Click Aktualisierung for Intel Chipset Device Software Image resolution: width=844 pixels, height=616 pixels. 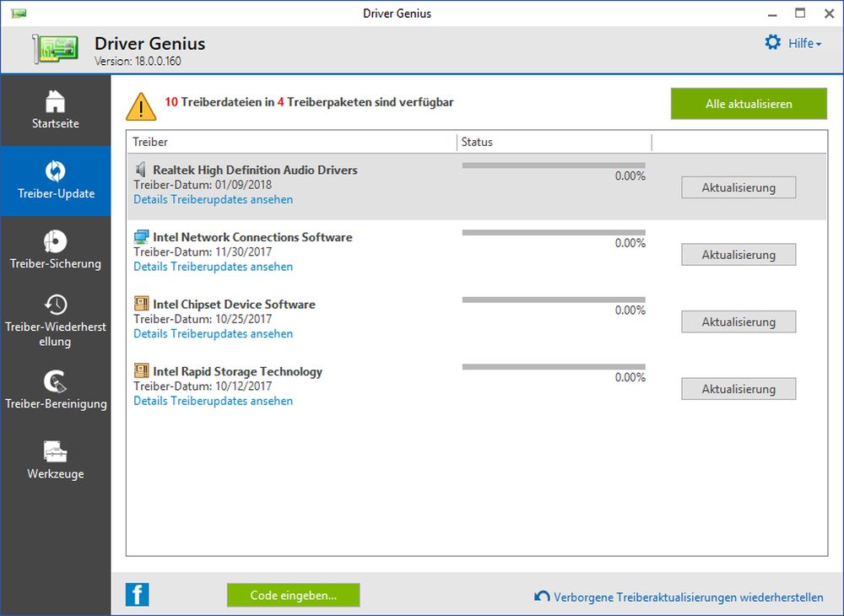point(738,322)
